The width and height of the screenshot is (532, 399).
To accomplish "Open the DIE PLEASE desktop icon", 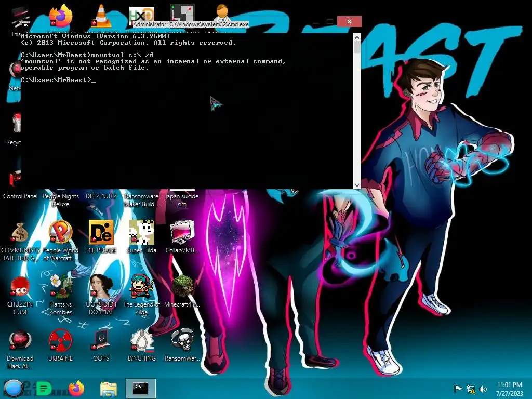I will tap(101, 232).
